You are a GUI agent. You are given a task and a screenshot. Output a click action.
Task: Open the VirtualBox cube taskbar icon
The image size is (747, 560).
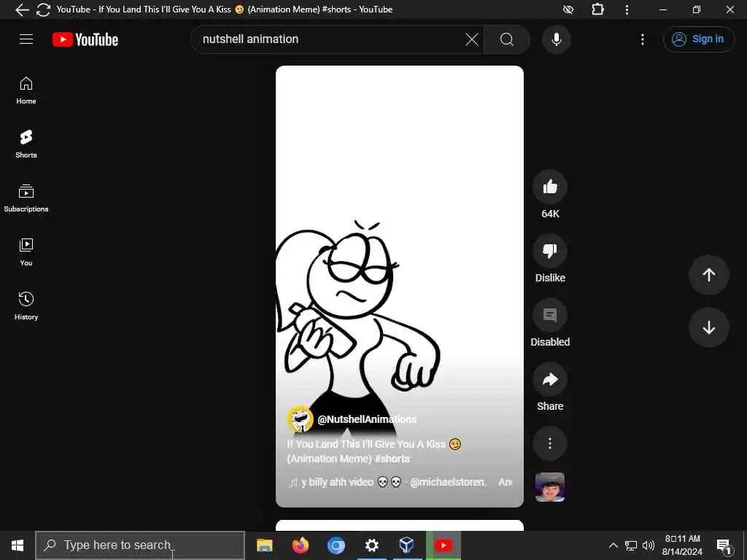tap(406, 545)
